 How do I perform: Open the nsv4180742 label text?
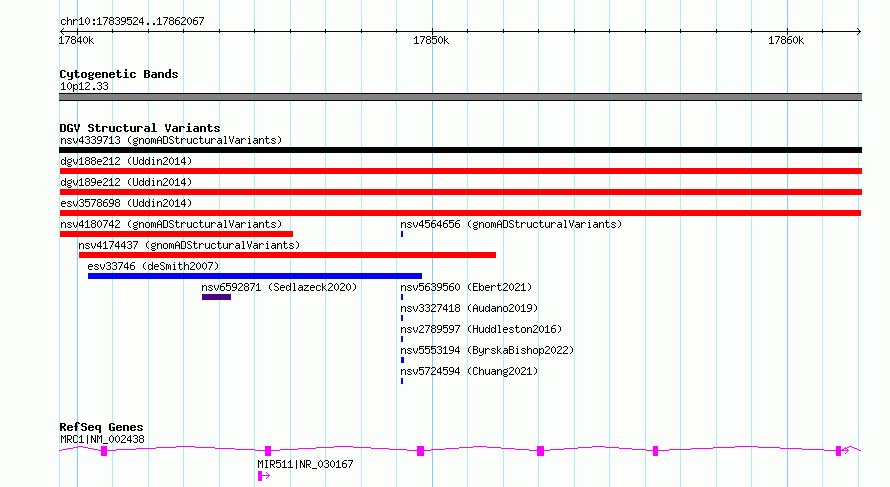[171, 224]
